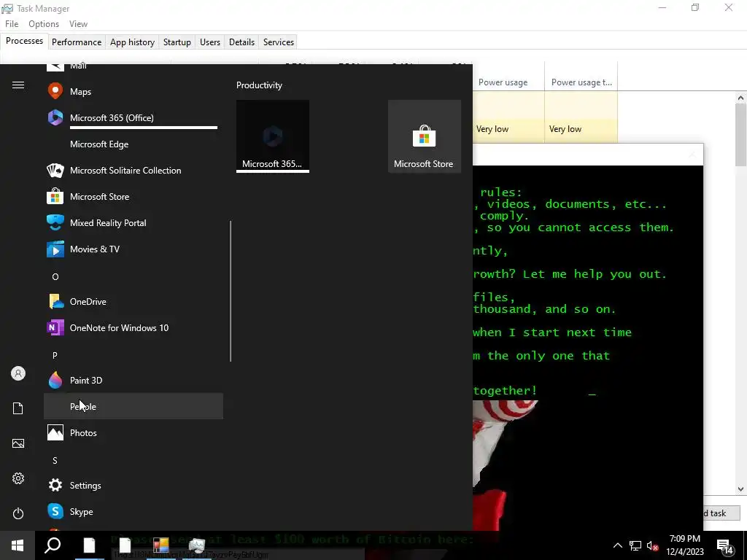
Task: Switch to the Users tab
Action: 210,42
